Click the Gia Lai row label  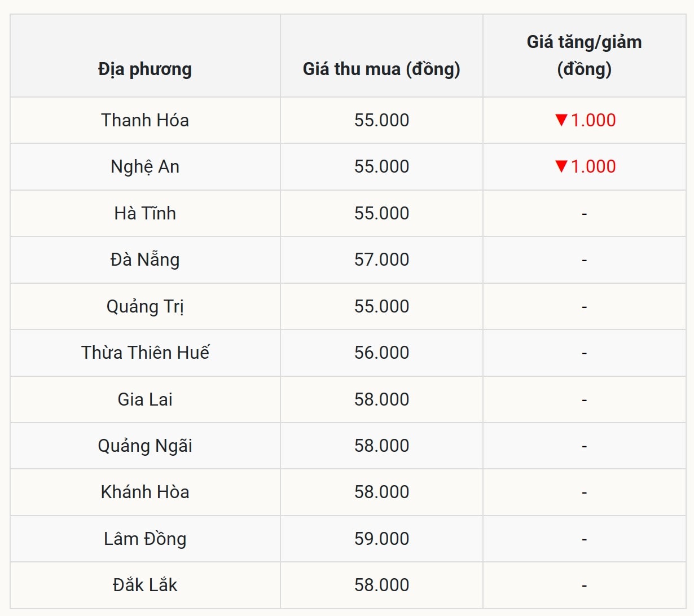145,399
